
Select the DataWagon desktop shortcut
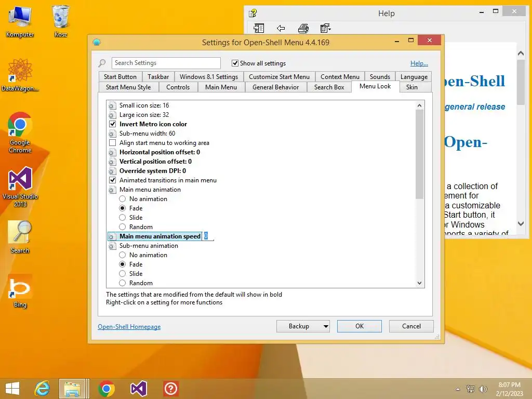(20, 75)
